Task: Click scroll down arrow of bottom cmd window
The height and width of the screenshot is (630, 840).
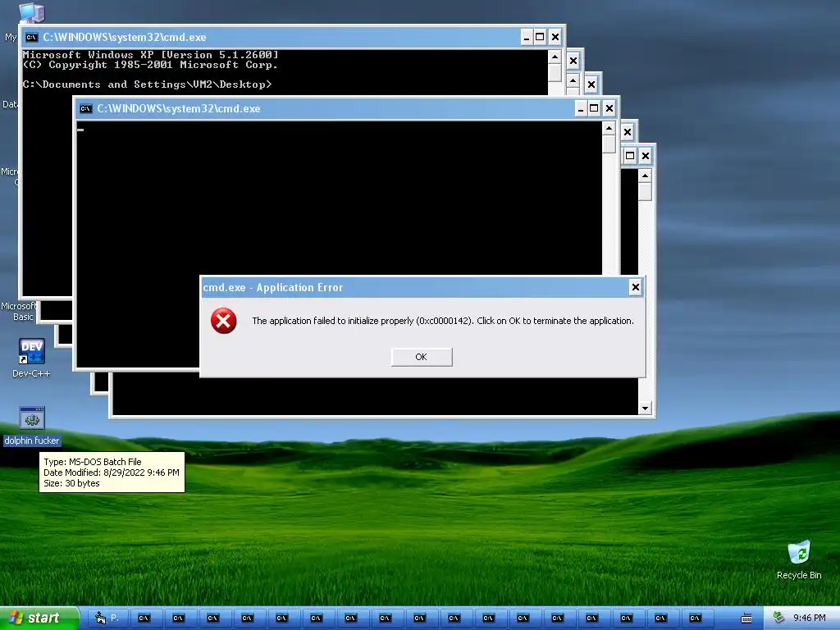Action: click(x=645, y=409)
